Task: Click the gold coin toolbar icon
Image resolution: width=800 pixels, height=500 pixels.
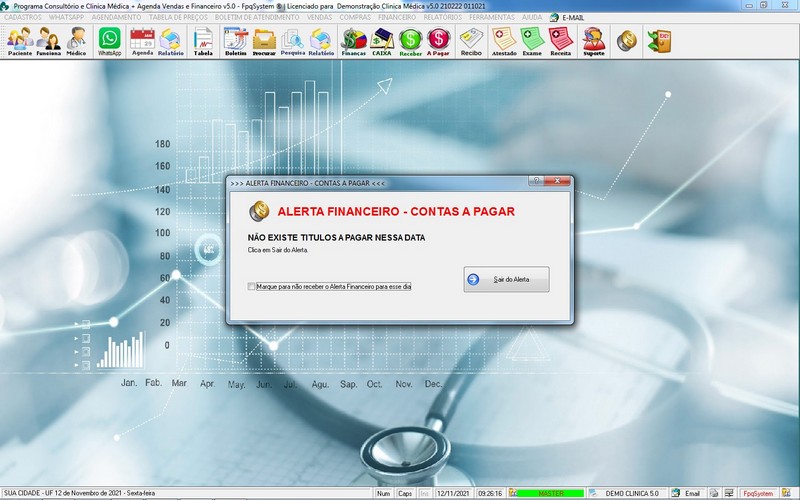Action: (x=627, y=41)
